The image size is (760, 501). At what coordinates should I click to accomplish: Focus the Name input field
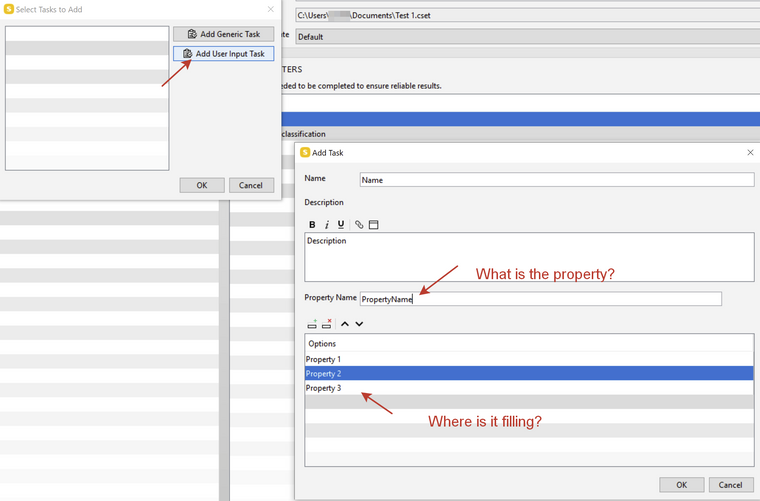coord(557,180)
